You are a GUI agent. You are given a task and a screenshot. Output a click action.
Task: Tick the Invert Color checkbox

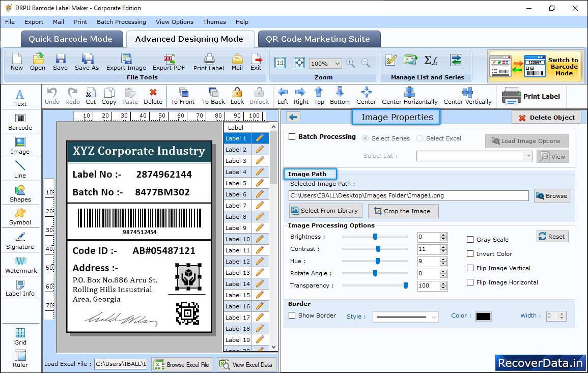470,254
